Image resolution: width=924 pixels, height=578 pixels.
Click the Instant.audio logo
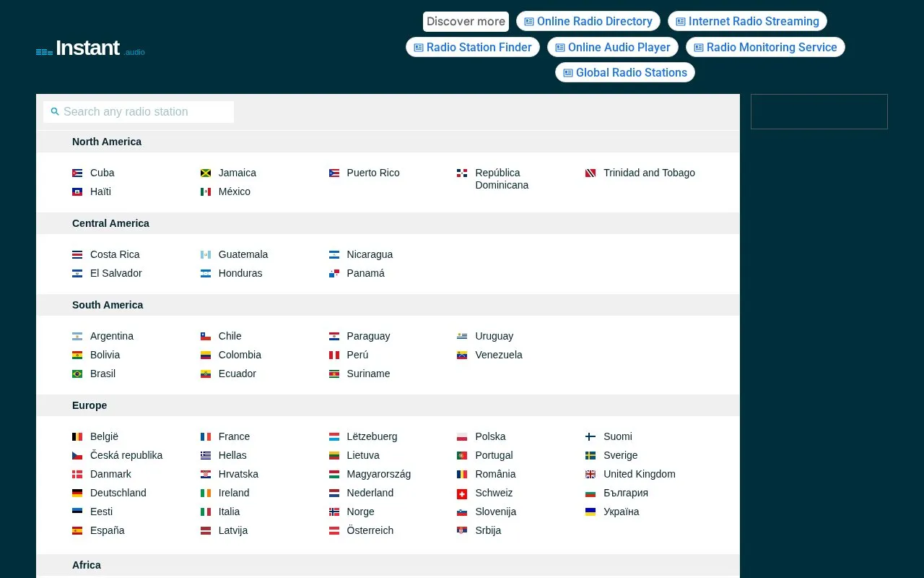(x=90, y=48)
